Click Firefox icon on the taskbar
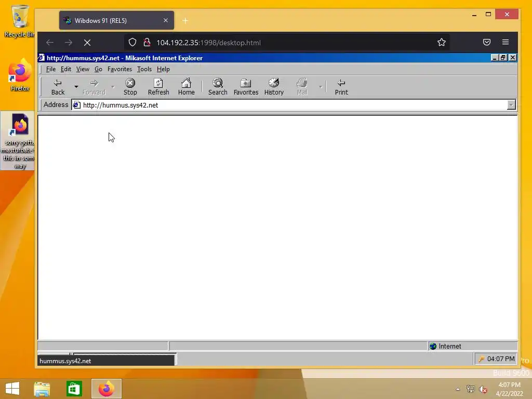Image resolution: width=532 pixels, height=399 pixels. click(106, 389)
